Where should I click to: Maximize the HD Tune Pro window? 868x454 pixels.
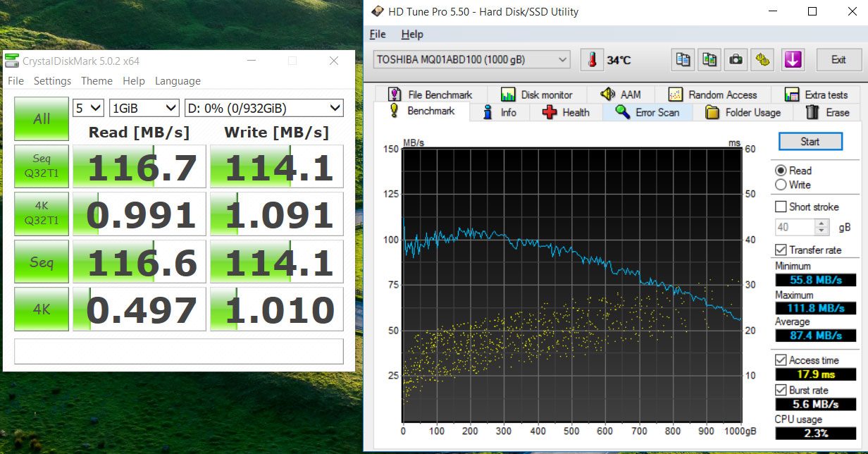pos(812,11)
